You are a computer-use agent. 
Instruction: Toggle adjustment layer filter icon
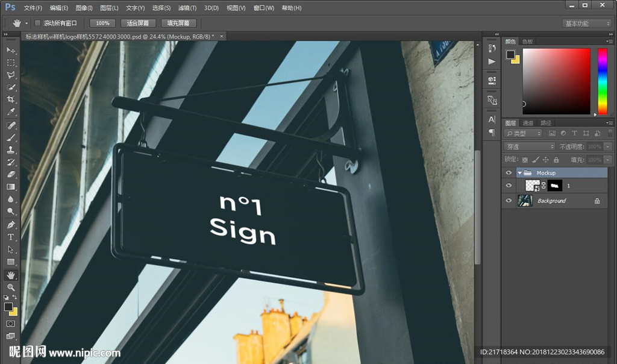tap(563, 133)
